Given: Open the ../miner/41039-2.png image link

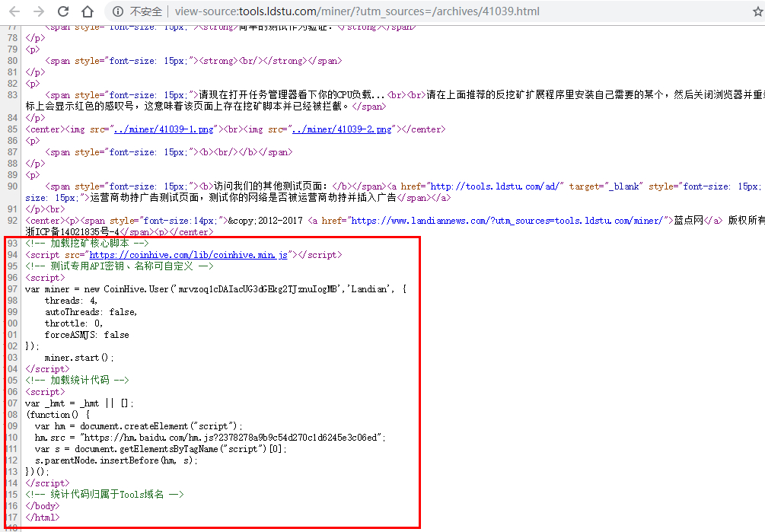Looking at the screenshot, I should [x=342, y=129].
